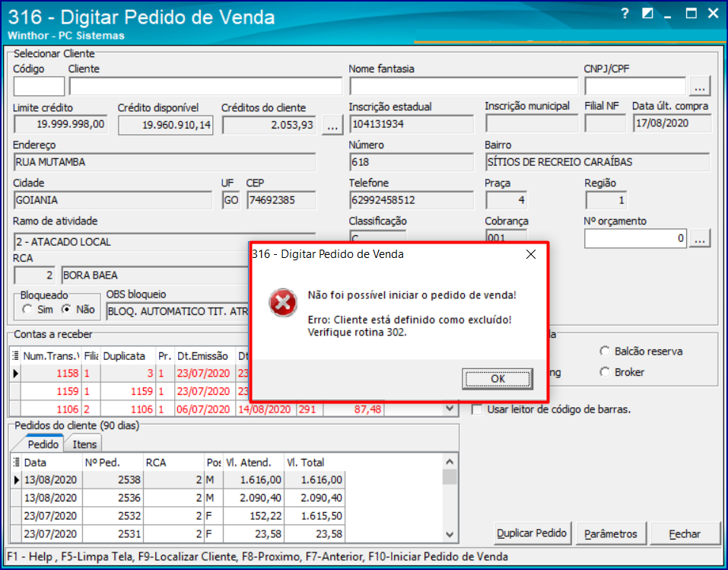This screenshot has height=570, width=728.
Task: Focus the Código input field
Action: [x=39, y=87]
